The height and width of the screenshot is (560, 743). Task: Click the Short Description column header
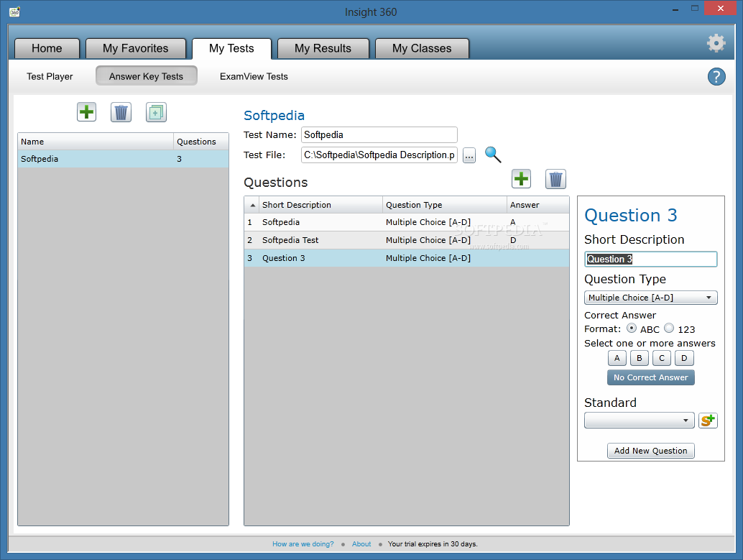320,205
